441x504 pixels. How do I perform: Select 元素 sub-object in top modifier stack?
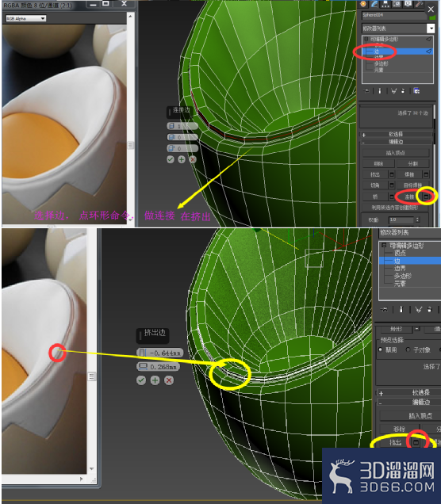(x=378, y=70)
